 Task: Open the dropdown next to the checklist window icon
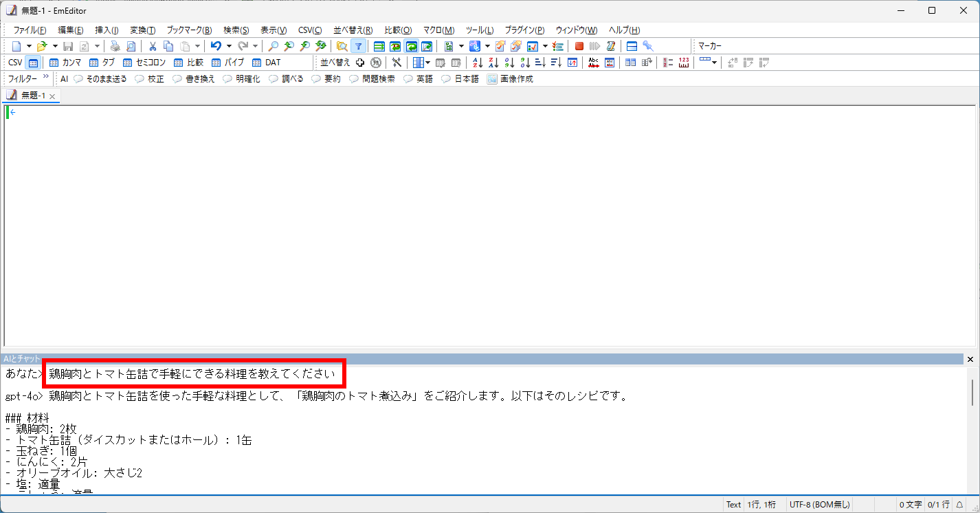pos(545,46)
